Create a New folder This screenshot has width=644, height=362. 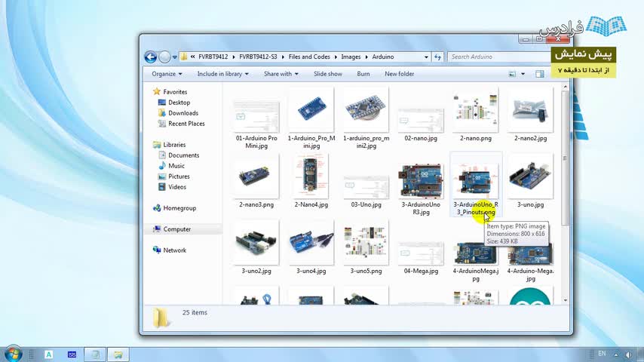coord(399,74)
